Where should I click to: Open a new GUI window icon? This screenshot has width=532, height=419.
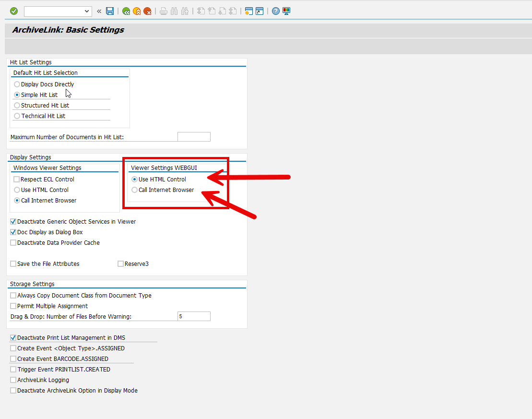pos(248,11)
